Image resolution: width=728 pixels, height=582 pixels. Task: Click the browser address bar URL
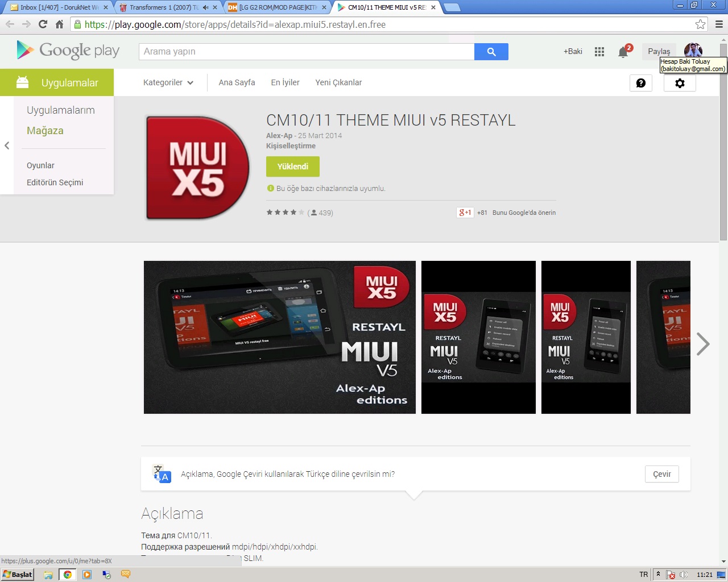click(235, 24)
